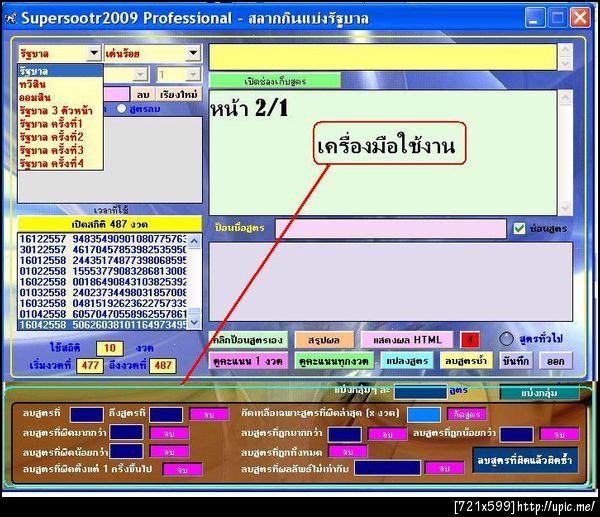Click ลบ for ลบสูตรที่ผิดตั้งแต่ 1 ครั้งขึ้นไป
This screenshot has height=517, width=600.
(182, 470)
